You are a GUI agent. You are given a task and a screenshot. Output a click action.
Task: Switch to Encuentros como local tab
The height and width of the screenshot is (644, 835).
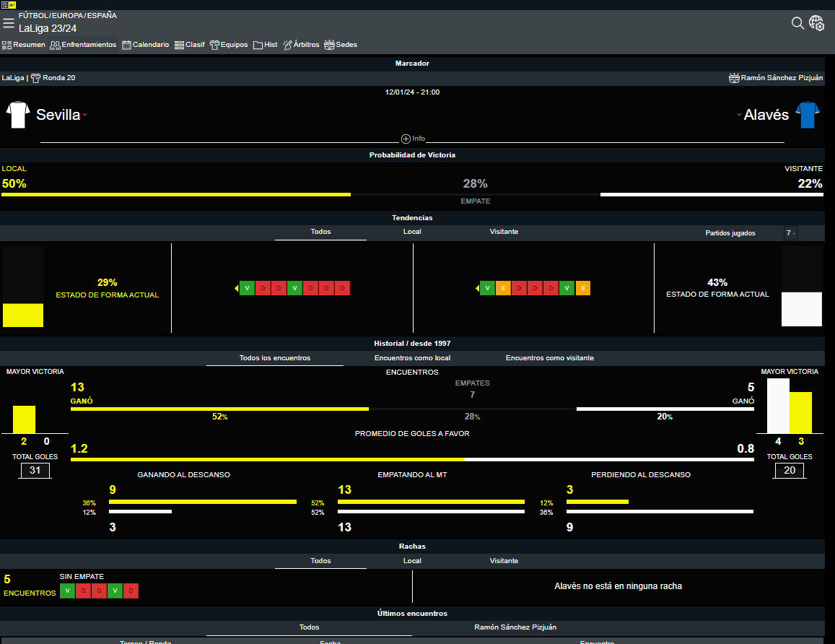(x=414, y=358)
